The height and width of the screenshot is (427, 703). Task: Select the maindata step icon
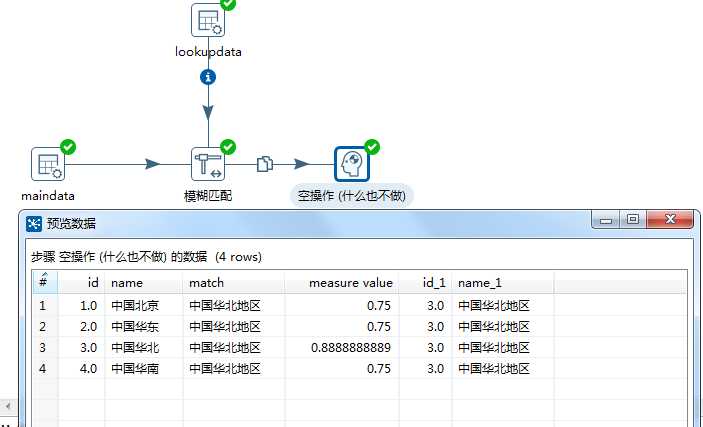pos(48,164)
